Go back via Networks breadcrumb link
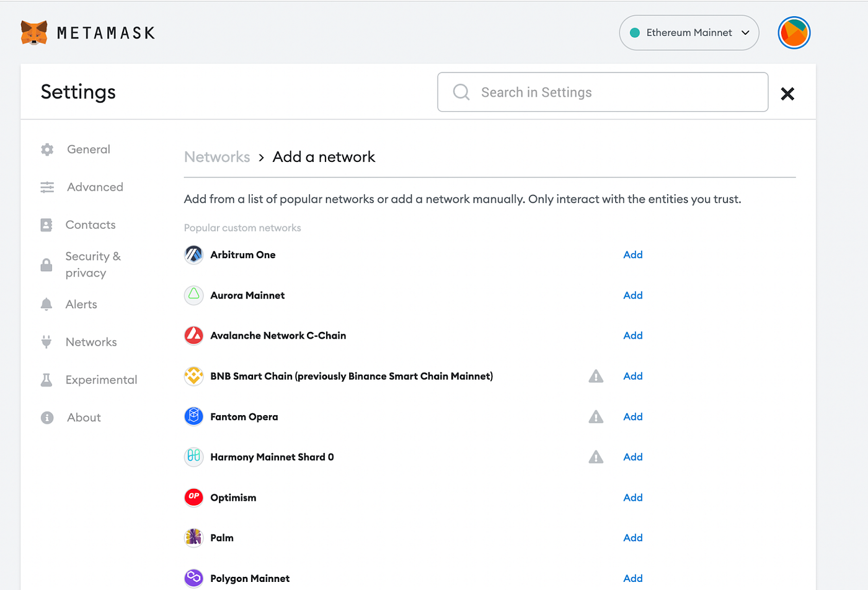Viewport: 868px width, 590px height. pos(217,157)
